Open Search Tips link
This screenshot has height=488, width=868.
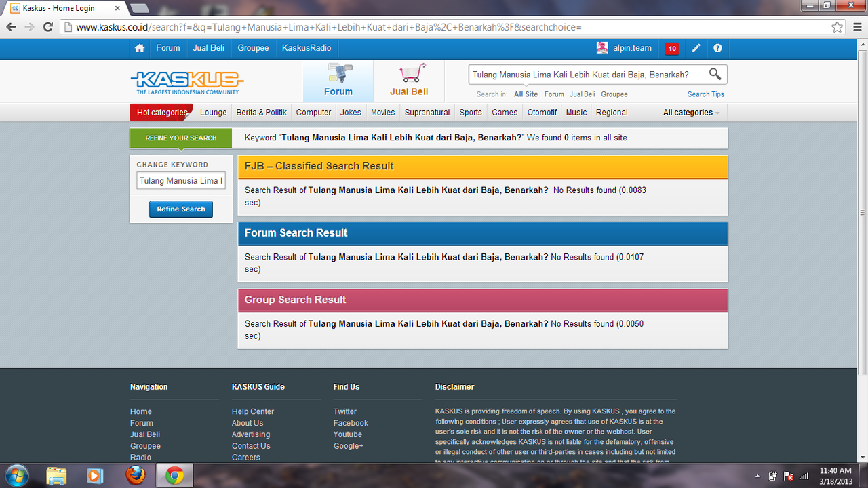tap(706, 94)
